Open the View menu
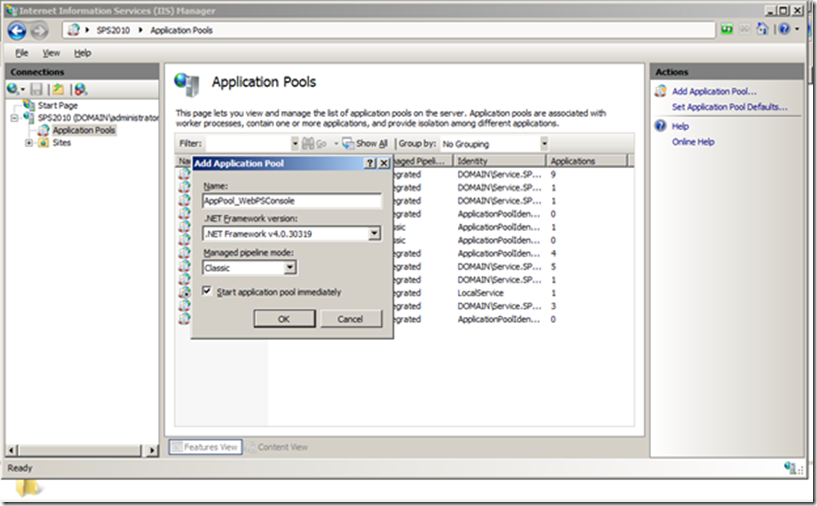This screenshot has width=817, height=506. [x=51, y=53]
